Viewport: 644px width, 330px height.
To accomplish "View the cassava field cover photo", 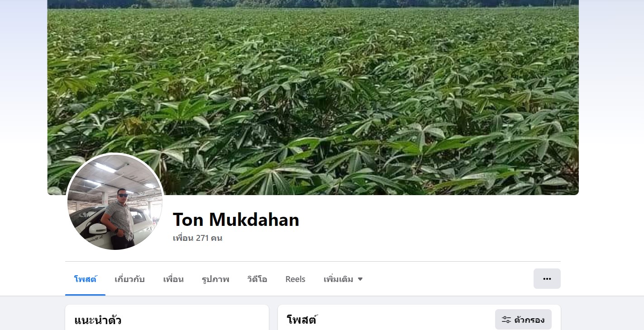I will pyautogui.click(x=313, y=97).
